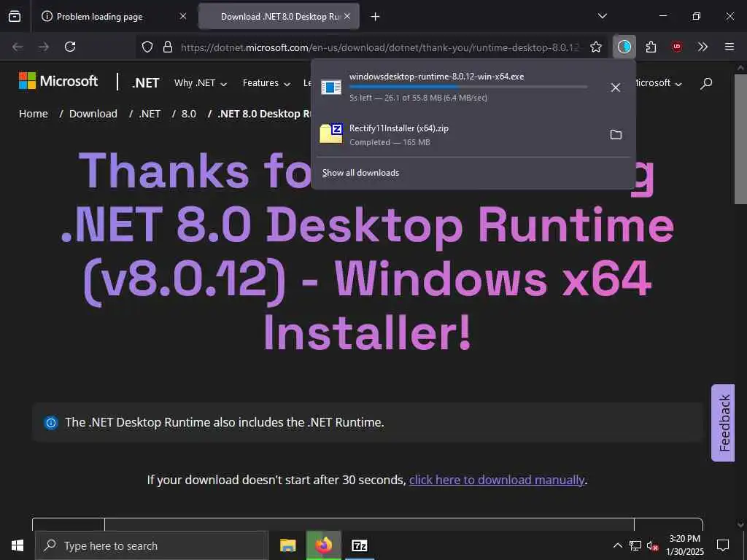747x560 pixels.
Task: Reload the current page
Action: pyautogui.click(x=70, y=47)
